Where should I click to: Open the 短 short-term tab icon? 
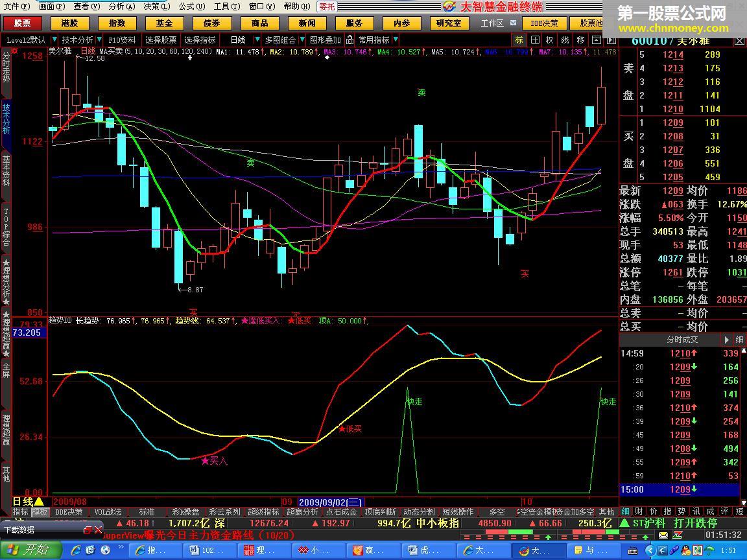click(739, 511)
